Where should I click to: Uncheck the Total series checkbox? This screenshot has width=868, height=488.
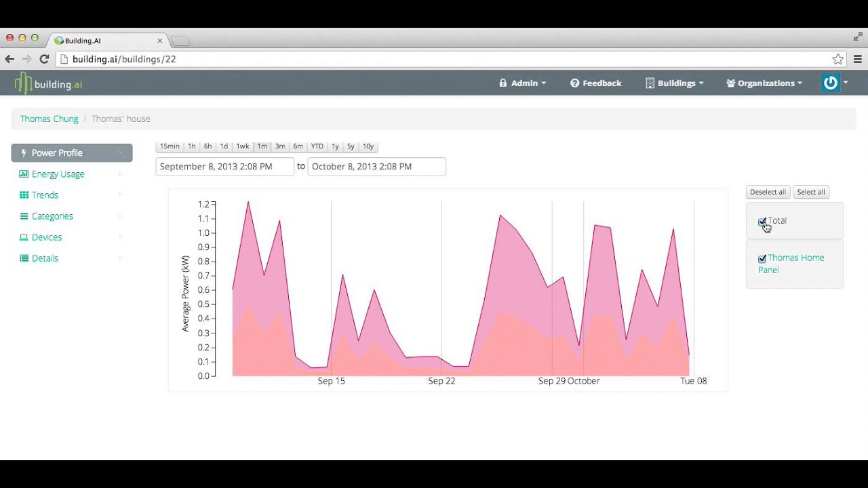(762, 222)
